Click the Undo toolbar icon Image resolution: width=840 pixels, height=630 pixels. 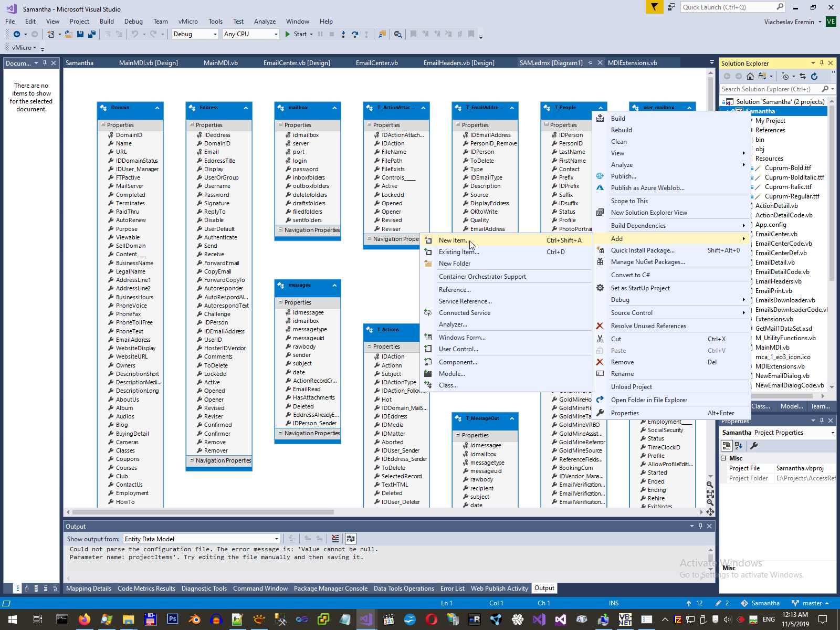click(x=135, y=34)
